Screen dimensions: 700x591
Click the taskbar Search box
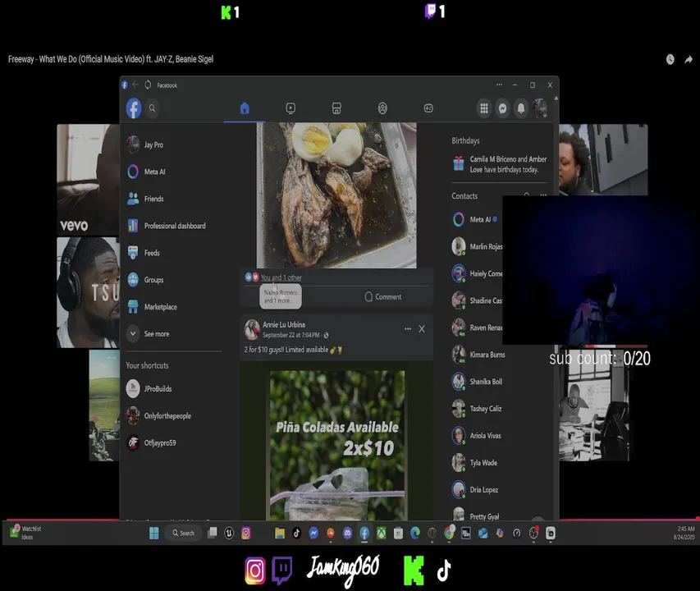(184, 533)
